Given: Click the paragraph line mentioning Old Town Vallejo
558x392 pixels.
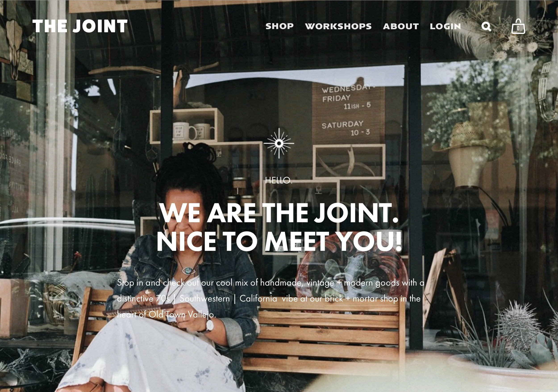Looking at the screenshot, I should pos(167,315).
